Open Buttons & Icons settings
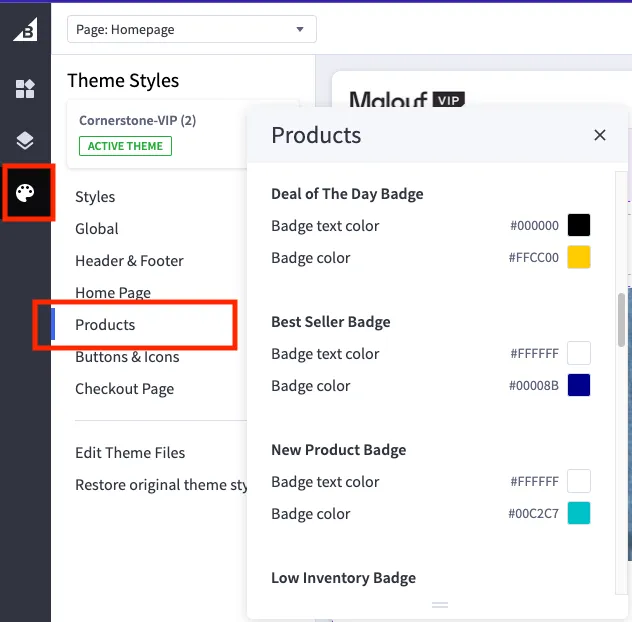Screen dimensions: 632x622 pyautogui.click(x=127, y=357)
